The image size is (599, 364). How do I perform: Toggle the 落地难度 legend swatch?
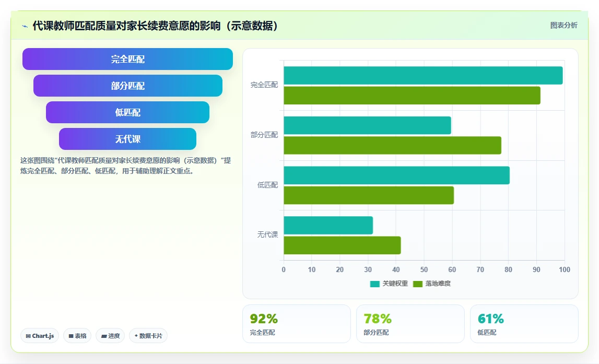tap(418, 284)
